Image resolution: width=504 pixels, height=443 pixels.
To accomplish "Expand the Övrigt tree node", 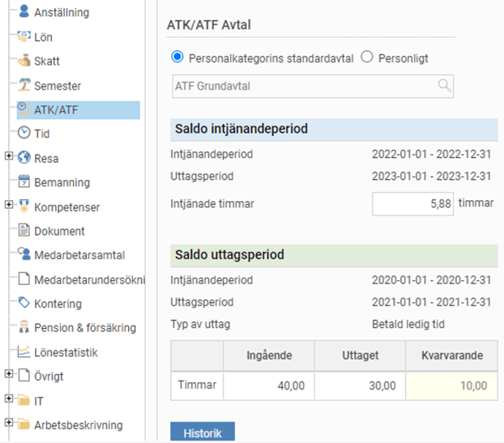I will click(x=9, y=375).
